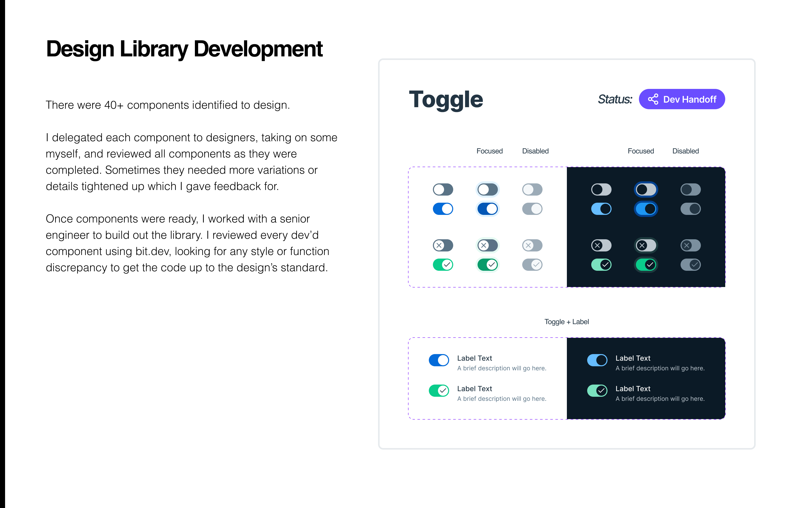Toggle the dark default X-icon switch
The width and height of the screenshot is (812, 508).
[601, 245]
